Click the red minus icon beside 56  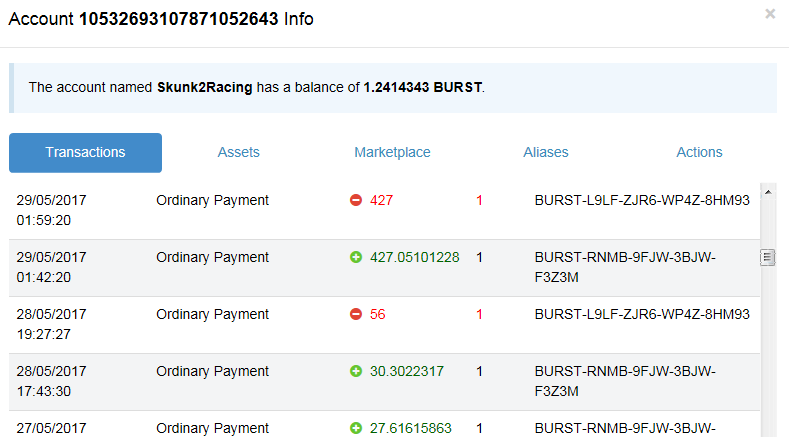pyautogui.click(x=356, y=314)
